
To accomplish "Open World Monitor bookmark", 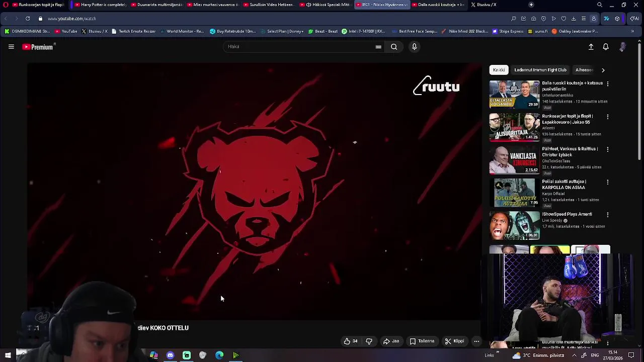I will point(182,31).
